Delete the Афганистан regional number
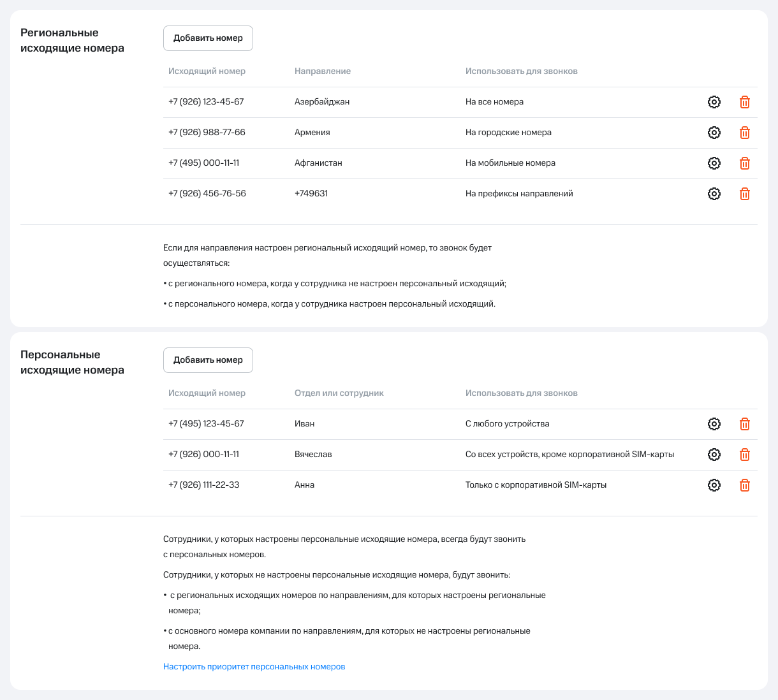This screenshot has height=700, width=778. tap(744, 163)
